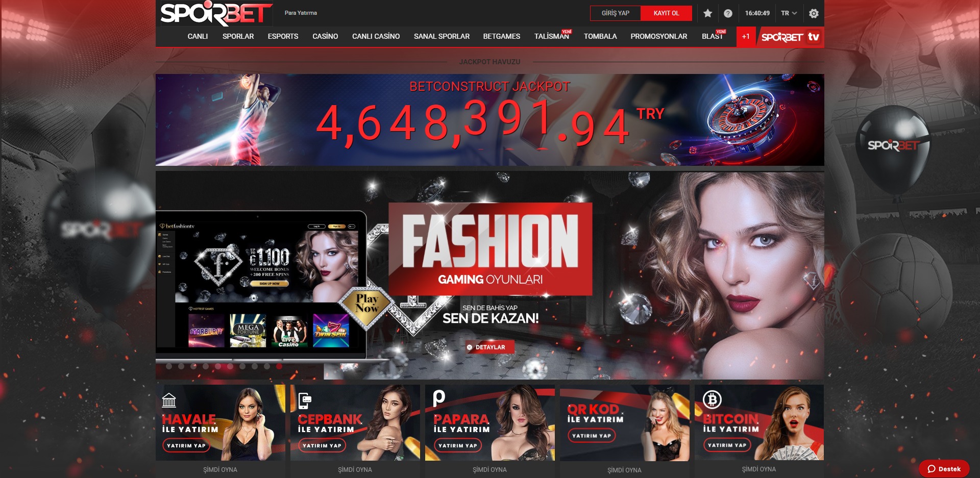Open the CANLI CASİNO menu

[x=376, y=36]
